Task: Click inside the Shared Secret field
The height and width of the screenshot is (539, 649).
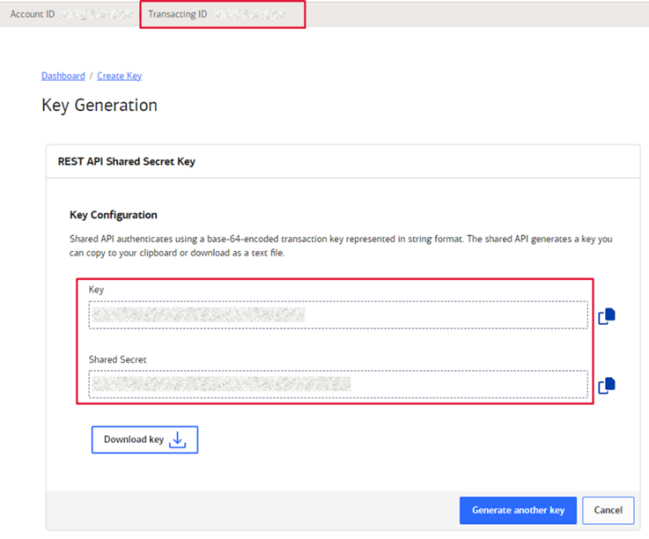Action: point(338,384)
